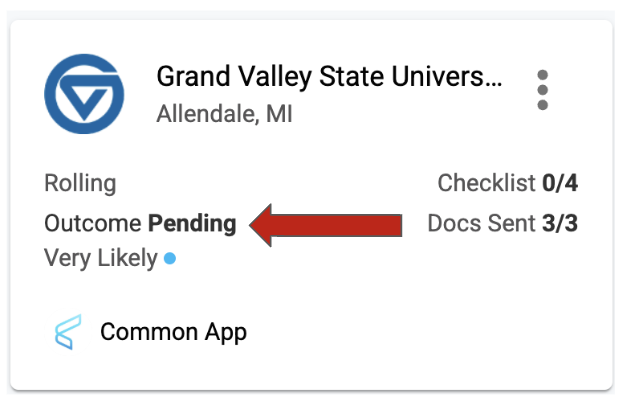Click the top dot of the kebab menu
The image size is (622, 400).
pos(542,75)
